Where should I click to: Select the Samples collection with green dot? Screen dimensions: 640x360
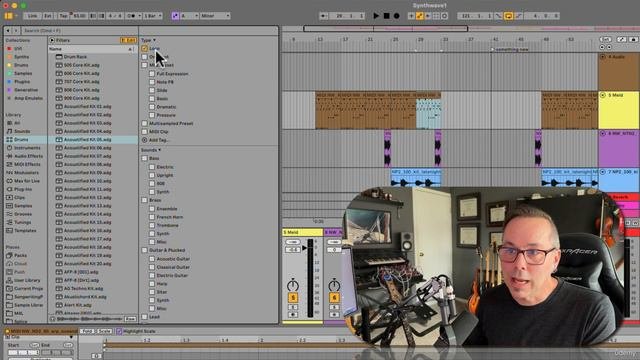tap(23, 73)
